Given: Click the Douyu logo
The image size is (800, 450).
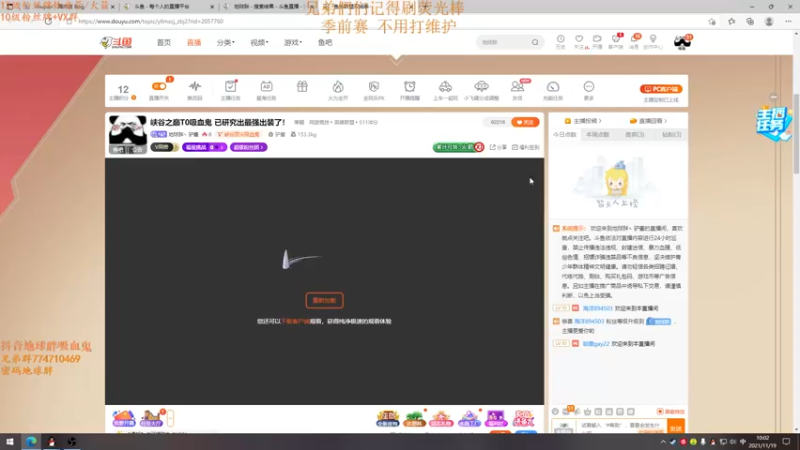Looking at the screenshot, I should click(x=116, y=42).
